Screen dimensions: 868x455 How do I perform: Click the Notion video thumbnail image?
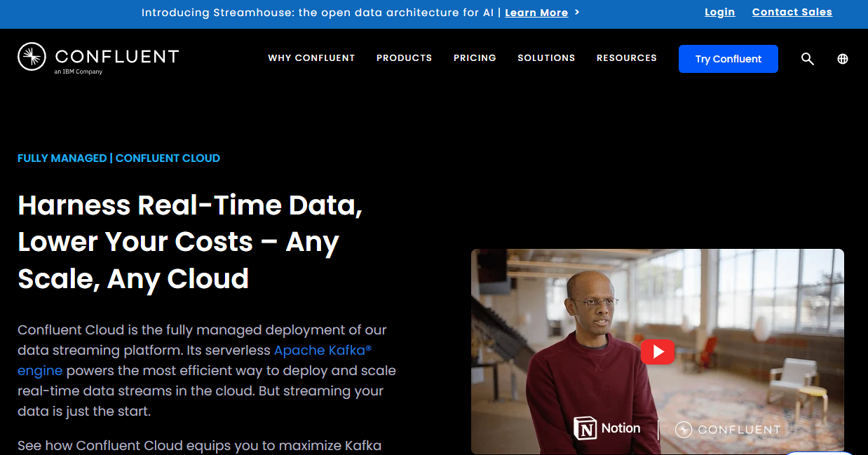tap(658, 351)
